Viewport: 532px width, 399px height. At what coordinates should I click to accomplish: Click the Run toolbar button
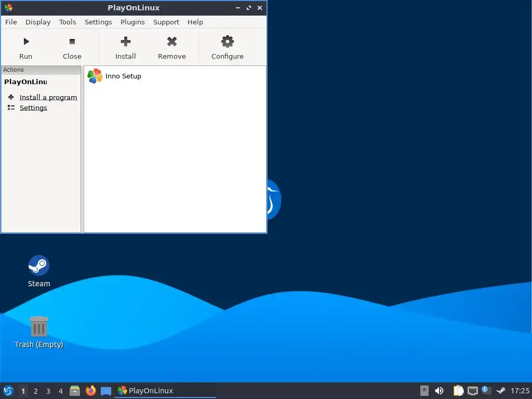pyautogui.click(x=26, y=47)
